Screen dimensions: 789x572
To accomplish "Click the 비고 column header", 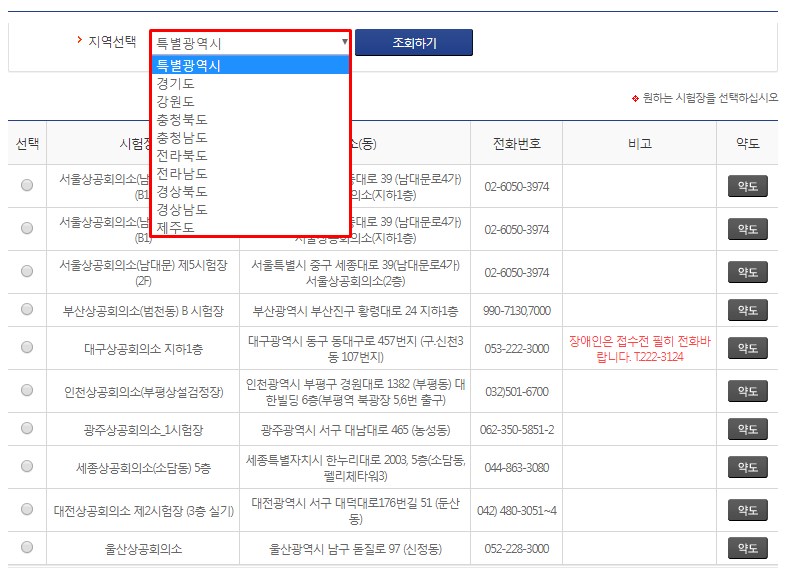I will pos(640,143).
